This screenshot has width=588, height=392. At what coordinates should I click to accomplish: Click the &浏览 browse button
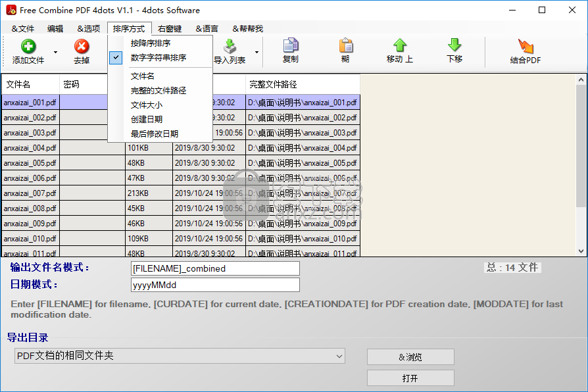tap(410, 356)
